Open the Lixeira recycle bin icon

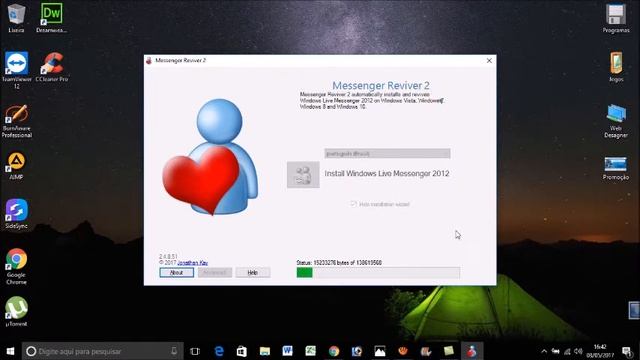coord(16,17)
